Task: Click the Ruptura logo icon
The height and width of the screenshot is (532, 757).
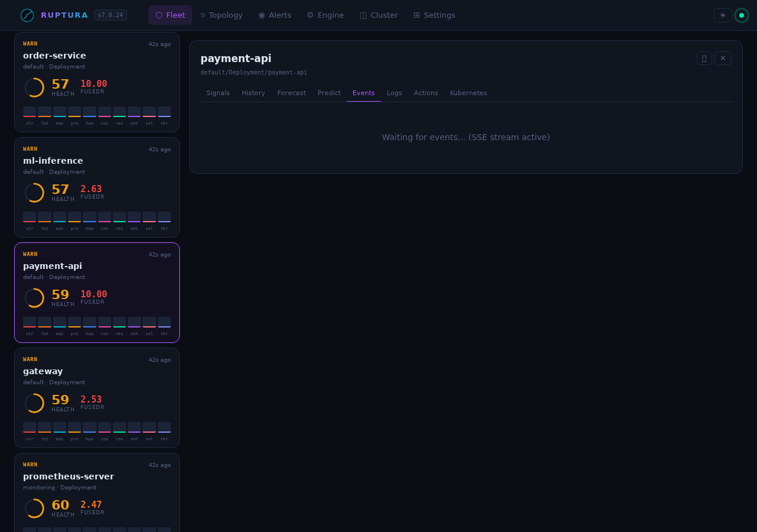Action: [27, 15]
